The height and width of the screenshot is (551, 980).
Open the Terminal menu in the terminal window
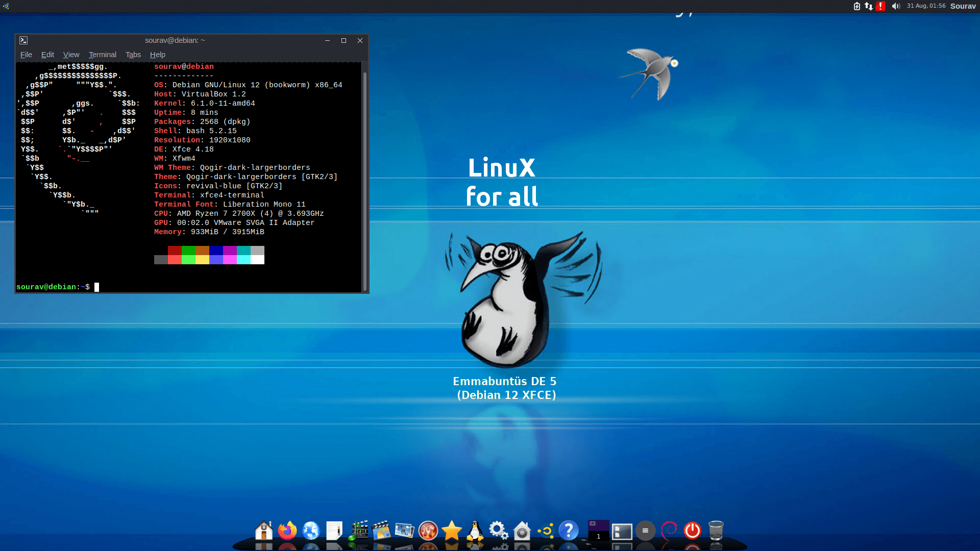point(102,55)
